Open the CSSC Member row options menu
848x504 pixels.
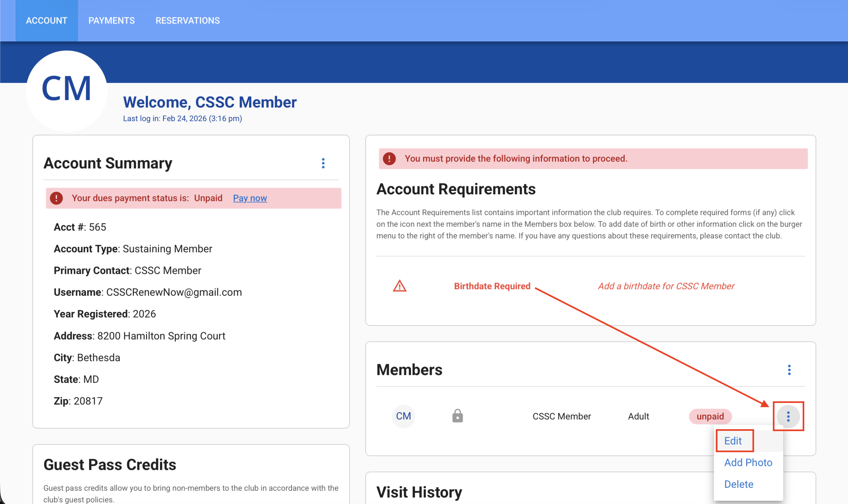pos(788,416)
